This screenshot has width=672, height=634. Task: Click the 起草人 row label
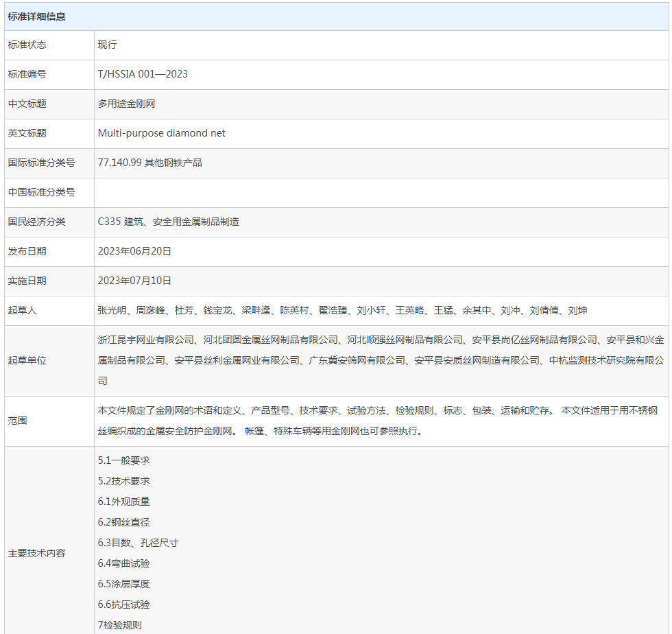pos(24,309)
